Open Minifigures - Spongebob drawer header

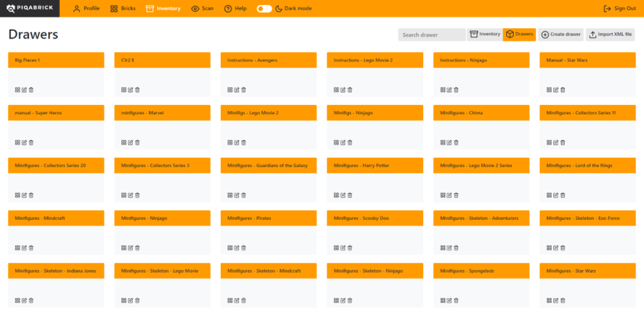click(481, 271)
